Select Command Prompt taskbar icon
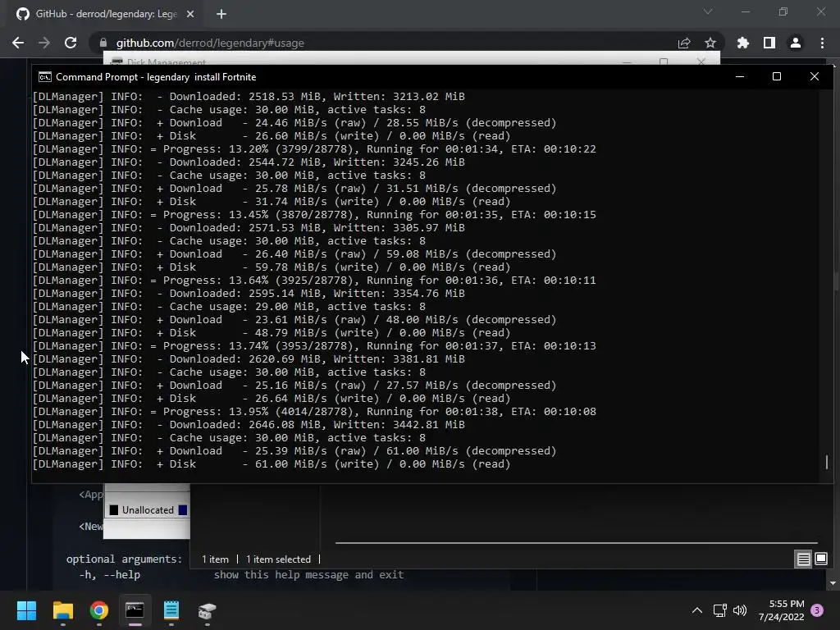This screenshot has height=630, width=840. click(135, 610)
